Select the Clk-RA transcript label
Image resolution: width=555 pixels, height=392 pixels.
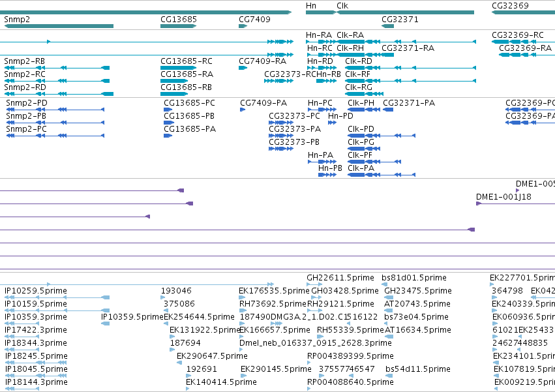tap(350, 35)
